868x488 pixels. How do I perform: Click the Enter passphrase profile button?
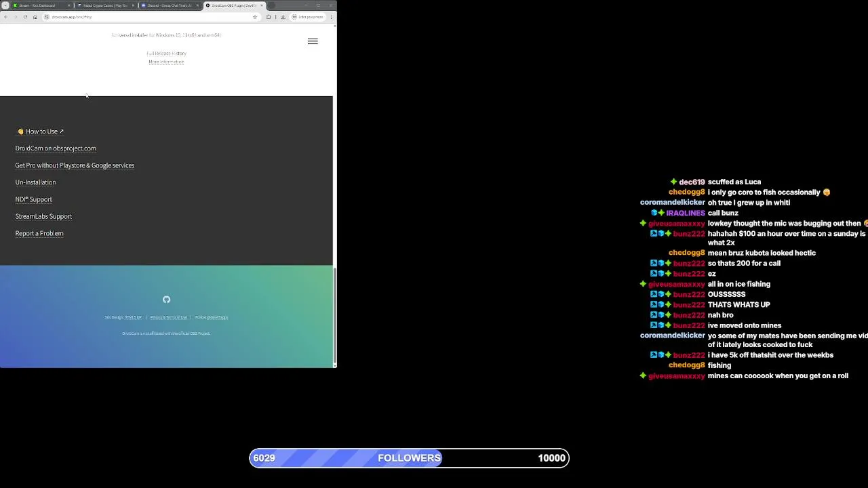pos(309,17)
